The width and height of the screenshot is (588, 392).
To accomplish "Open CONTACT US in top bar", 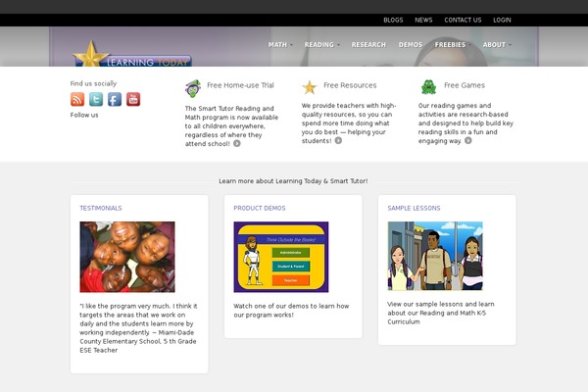I will [463, 21].
